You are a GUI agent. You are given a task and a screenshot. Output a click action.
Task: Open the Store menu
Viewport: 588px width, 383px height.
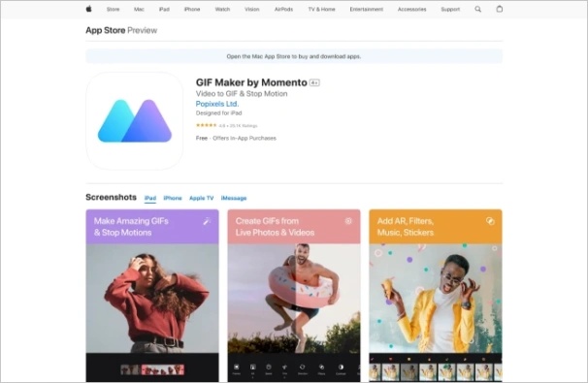[113, 9]
